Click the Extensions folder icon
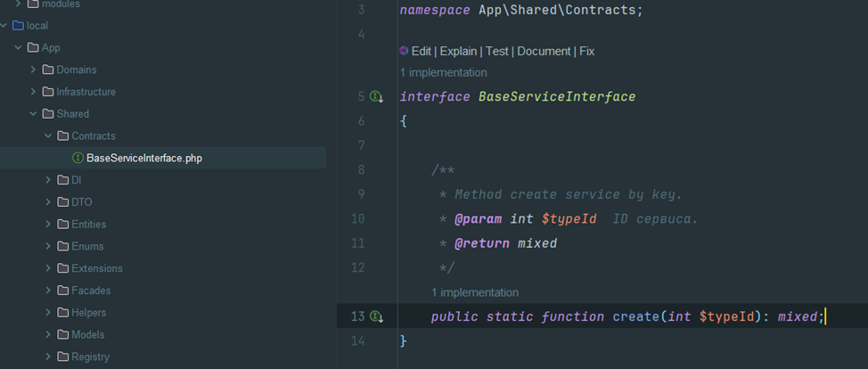Viewport: 868px width, 369px height. point(63,268)
